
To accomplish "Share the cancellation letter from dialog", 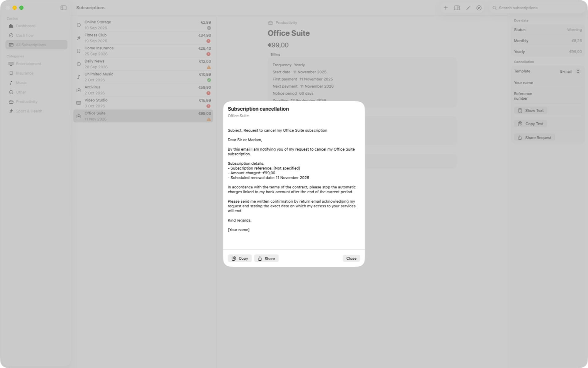I will [266, 258].
